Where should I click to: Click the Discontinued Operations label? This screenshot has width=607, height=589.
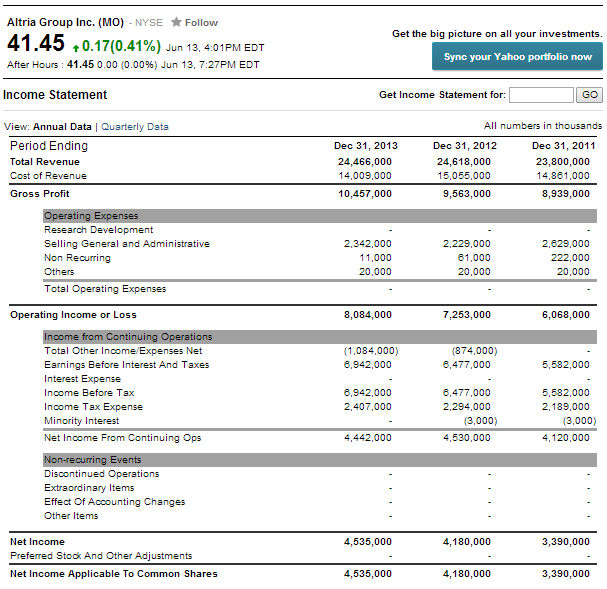coord(101,474)
